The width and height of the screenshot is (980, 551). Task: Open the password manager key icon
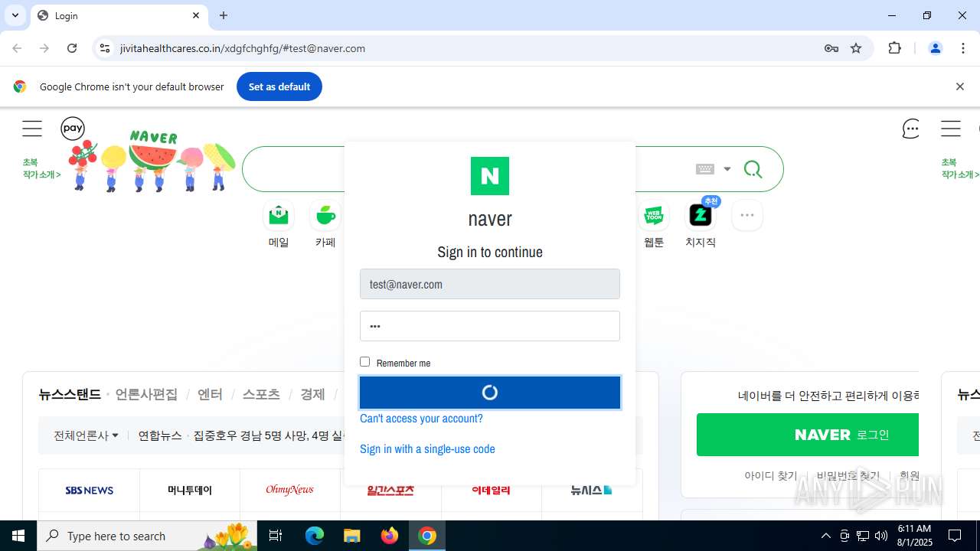[x=831, y=48]
